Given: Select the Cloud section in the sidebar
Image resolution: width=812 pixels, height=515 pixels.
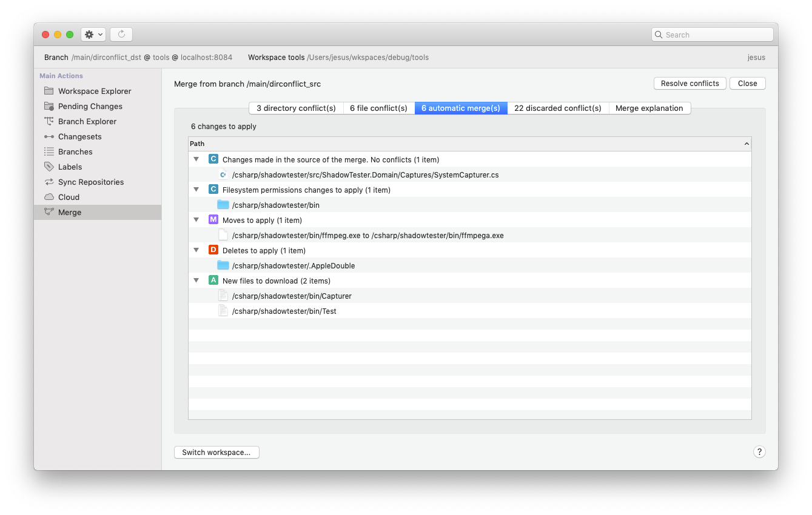Looking at the screenshot, I should (x=69, y=197).
